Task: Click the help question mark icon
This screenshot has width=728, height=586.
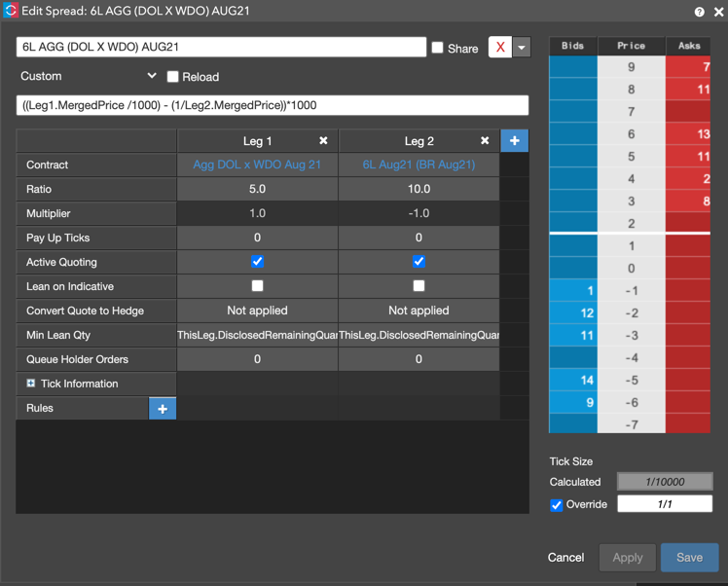Action: [x=699, y=12]
